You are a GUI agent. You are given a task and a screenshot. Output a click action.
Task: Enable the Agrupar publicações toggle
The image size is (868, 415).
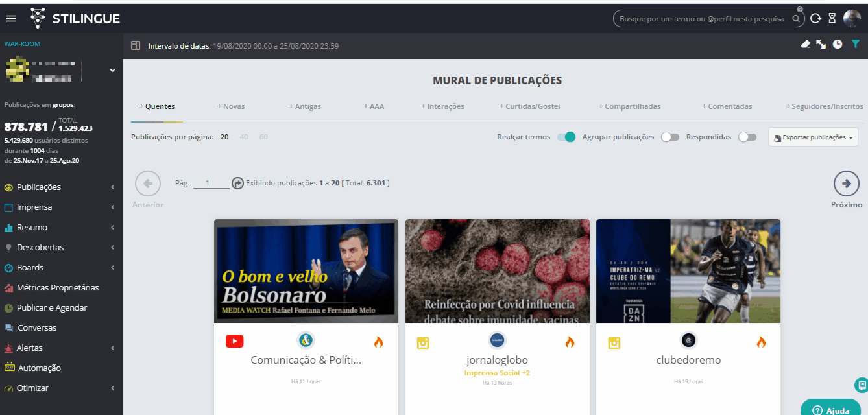click(669, 137)
